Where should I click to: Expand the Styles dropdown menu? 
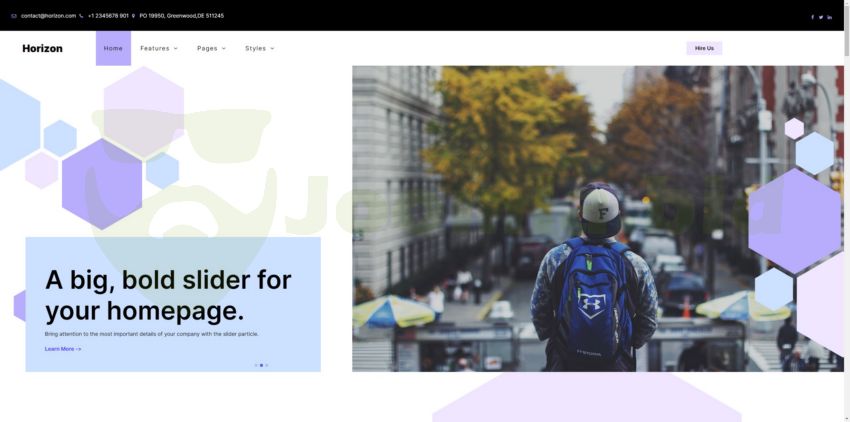tap(260, 48)
